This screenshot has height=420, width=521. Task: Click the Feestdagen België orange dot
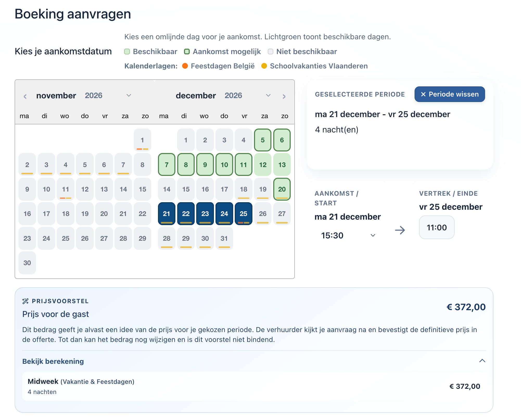185,66
